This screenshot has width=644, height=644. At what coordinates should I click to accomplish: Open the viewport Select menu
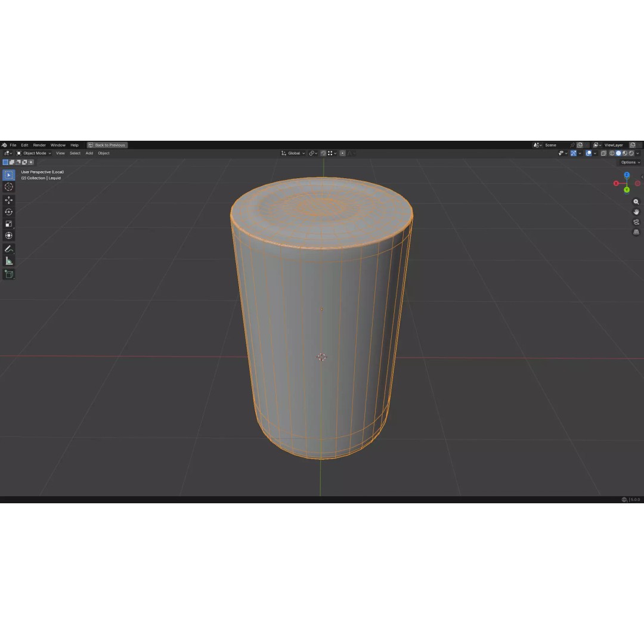coord(75,153)
